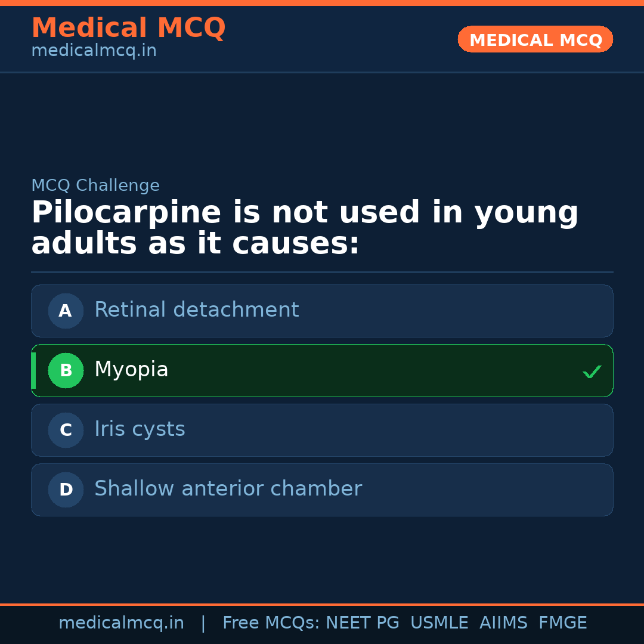Screen dimensions: 644x644
Task: Select the 'Shallow anterior chamber' answer text
Action: 228,489
